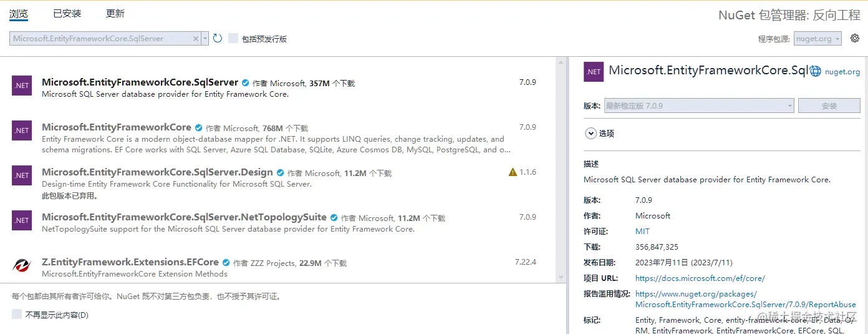This screenshot has width=868, height=334.
Task: Click the package list scroll up arrow
Action: pyautogui.click(x=561, y=62)
